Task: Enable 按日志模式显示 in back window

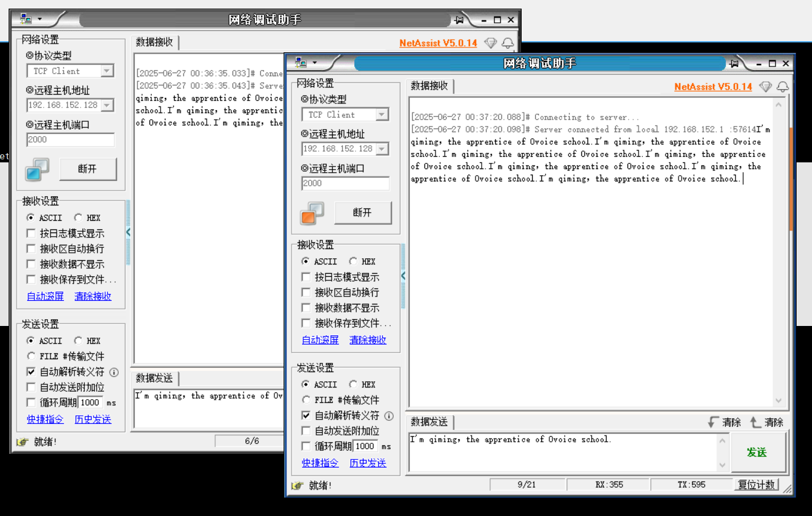Action: [31, 233]
